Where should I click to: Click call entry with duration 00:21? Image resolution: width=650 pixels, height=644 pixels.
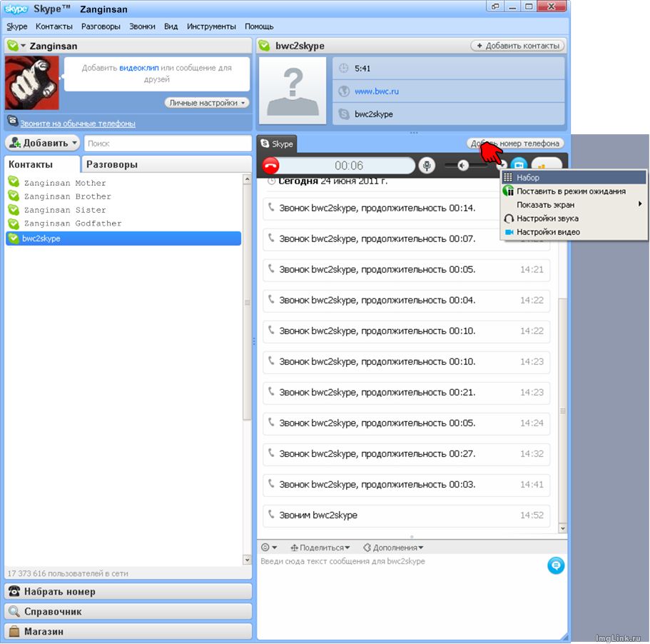[x=406, y=392]
